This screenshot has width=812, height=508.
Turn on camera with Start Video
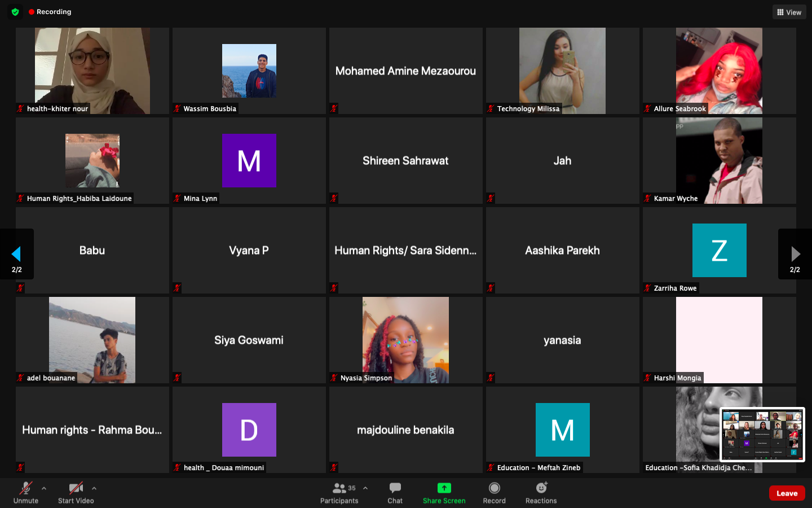click(x=76, y=492)
